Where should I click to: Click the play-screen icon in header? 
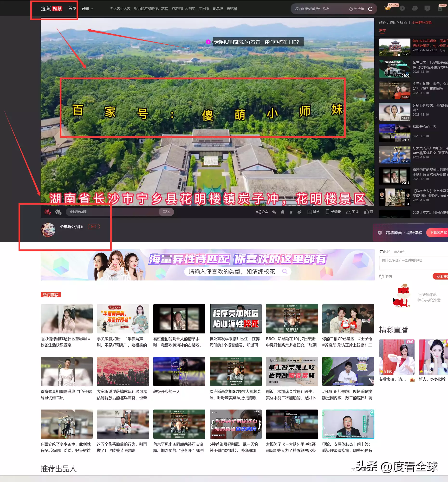point(427,8)
